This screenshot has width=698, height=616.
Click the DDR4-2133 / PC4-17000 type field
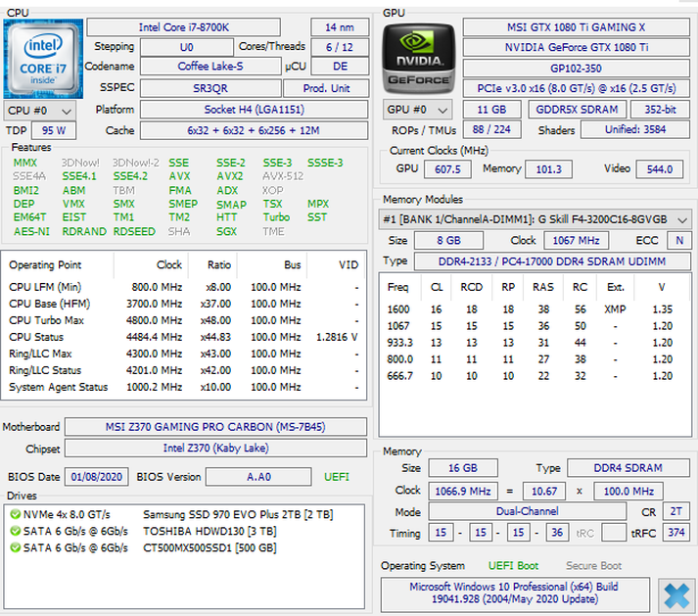[x=552, y=261]
